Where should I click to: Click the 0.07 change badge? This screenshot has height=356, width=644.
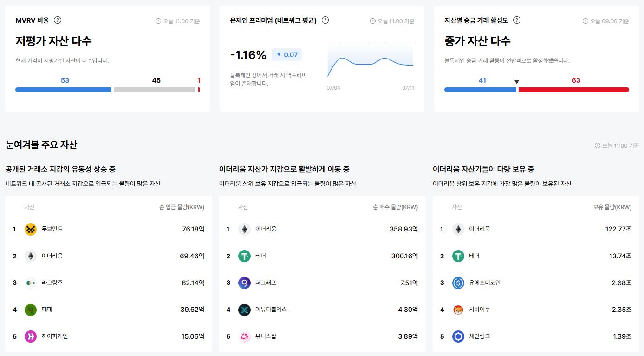click(286, 55)
